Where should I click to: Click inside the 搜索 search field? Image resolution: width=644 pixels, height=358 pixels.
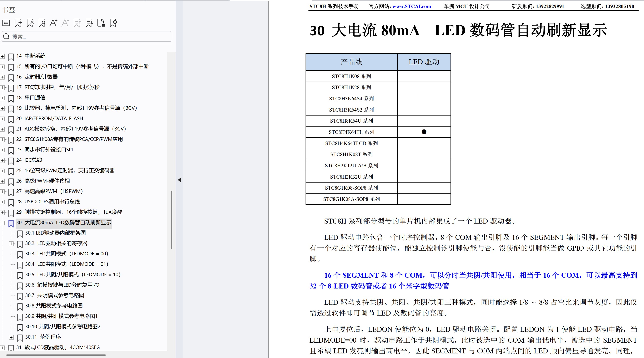pyautogui.click(x=75, y=36)
